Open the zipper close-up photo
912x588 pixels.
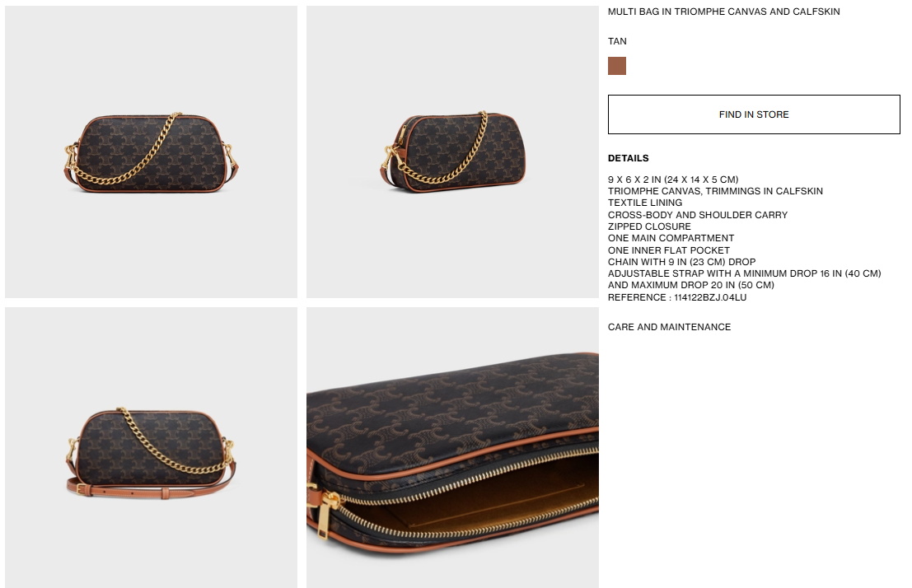(x=452, y=447)
